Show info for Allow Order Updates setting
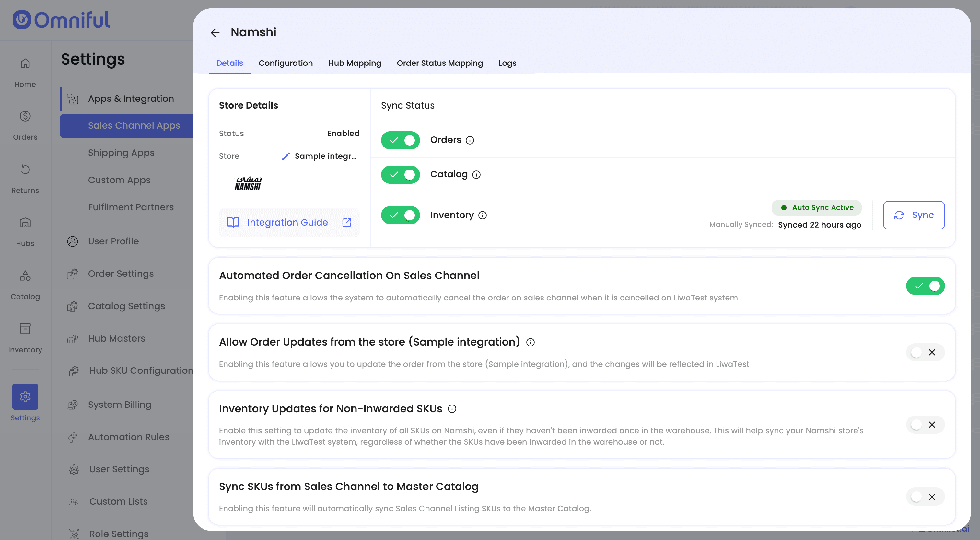The width and height of the screenshot is (980, 540). click(530, 343)
